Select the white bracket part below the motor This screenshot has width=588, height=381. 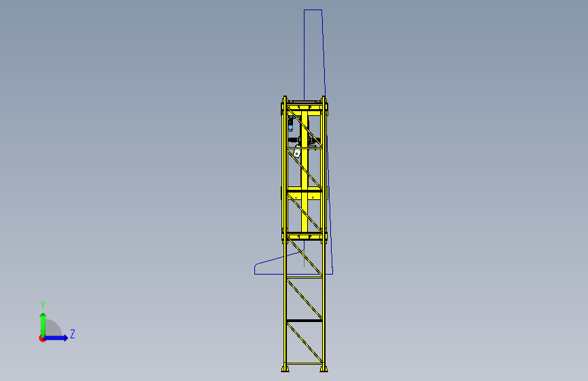pos(297,153)
